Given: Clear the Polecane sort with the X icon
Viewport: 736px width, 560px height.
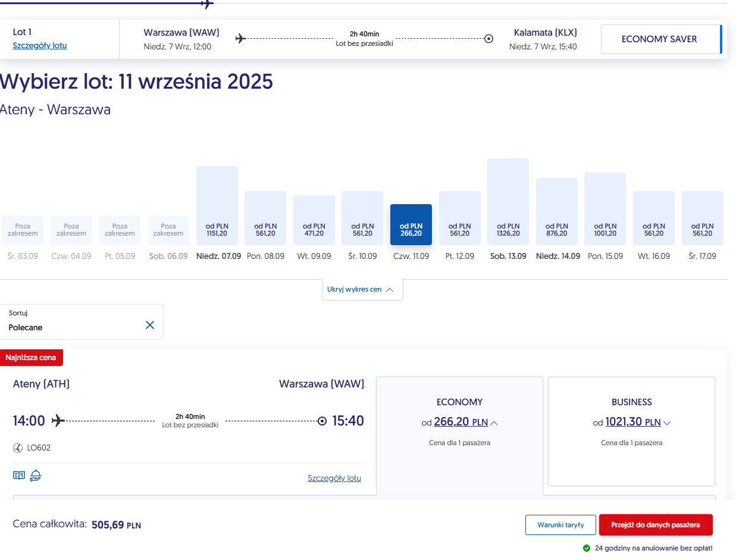Looking at the screenshot, I should [150, 325].
